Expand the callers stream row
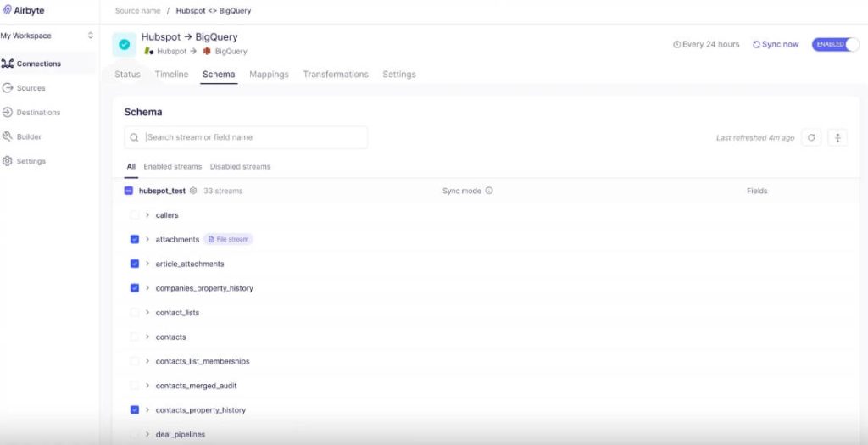 point(147,215)
